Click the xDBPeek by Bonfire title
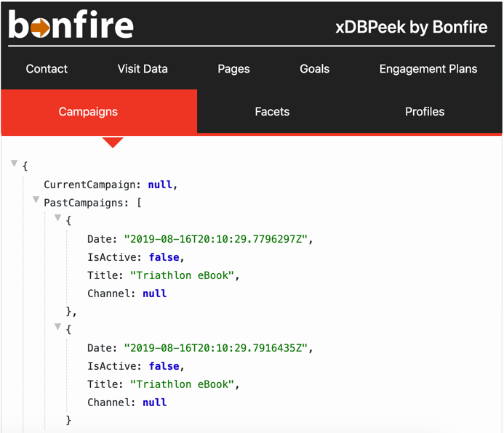 412,27
